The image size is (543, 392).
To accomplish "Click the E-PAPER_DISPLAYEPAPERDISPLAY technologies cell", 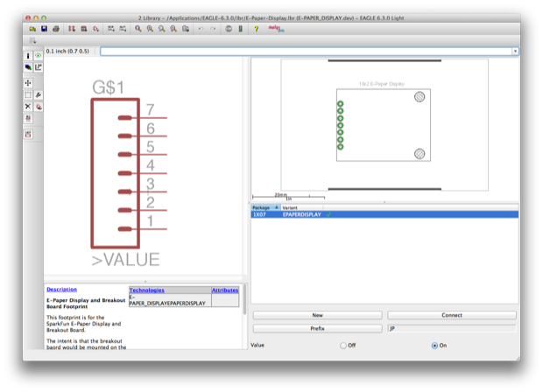I will tap(170, 300).
